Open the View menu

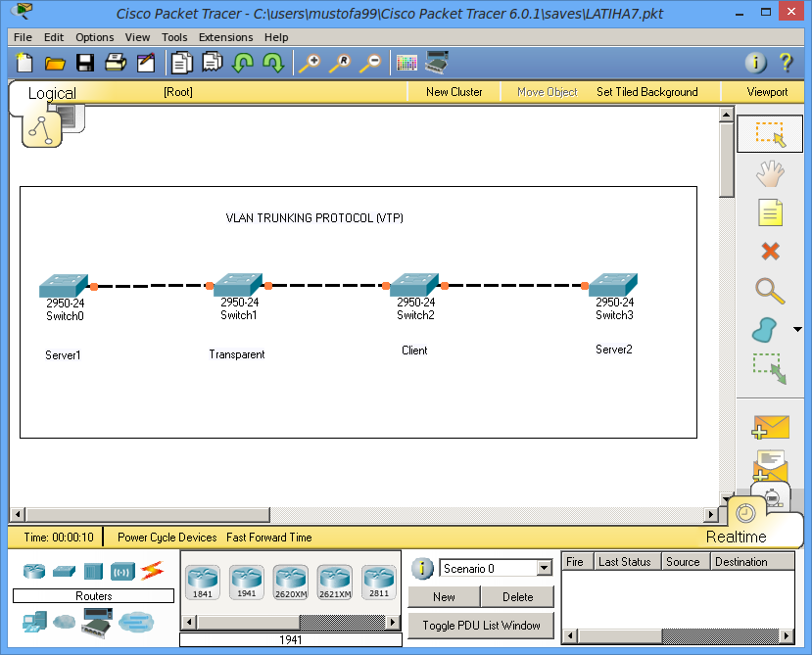pos(137,37)
